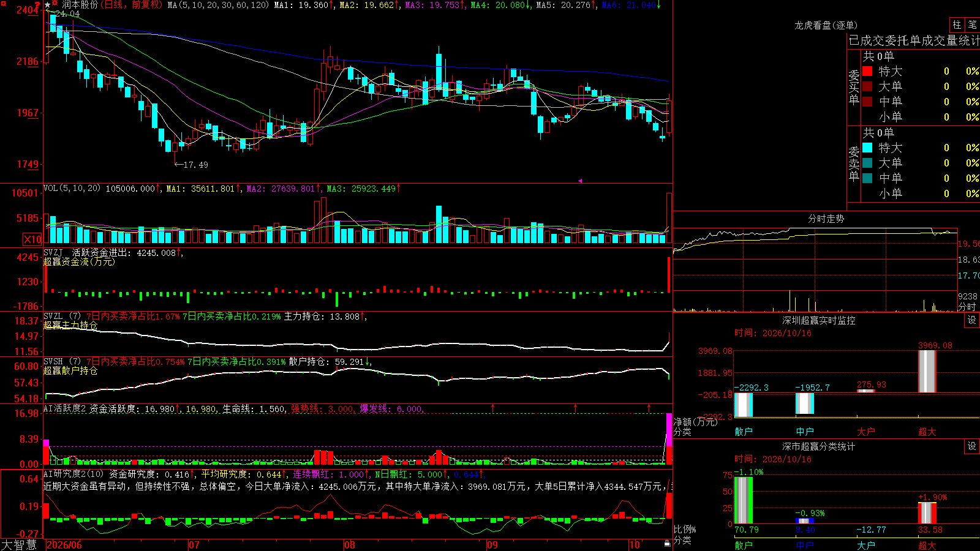Click the VOL(5,10,20) indicator label
980x551 pixels.
(72, 188)
